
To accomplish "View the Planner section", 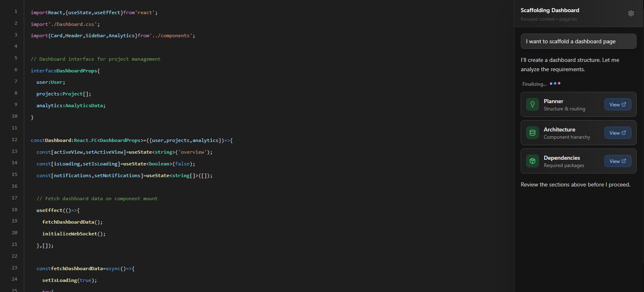I will pos(618,104).
